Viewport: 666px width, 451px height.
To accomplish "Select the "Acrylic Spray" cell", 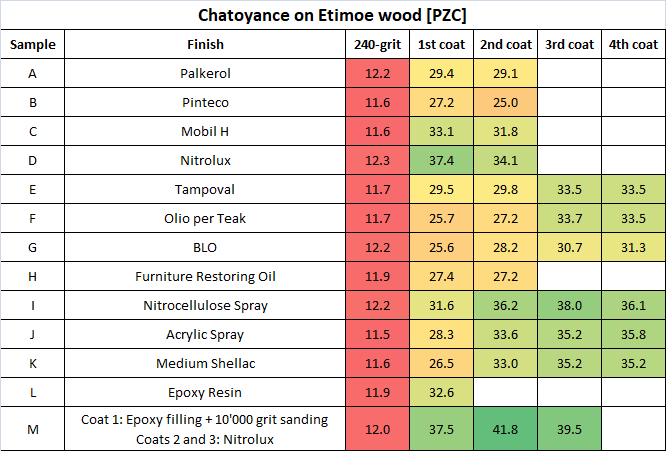I will 205,334.
